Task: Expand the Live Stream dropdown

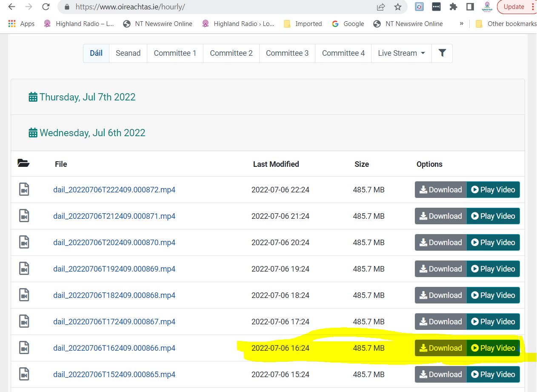Action: (401, 53)
